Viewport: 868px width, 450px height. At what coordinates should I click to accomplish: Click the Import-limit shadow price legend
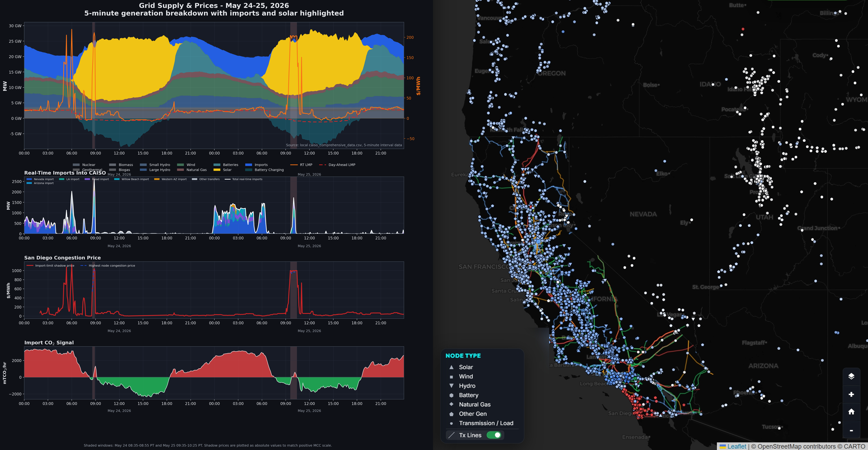pyautogui.click(x=50, y=265)
